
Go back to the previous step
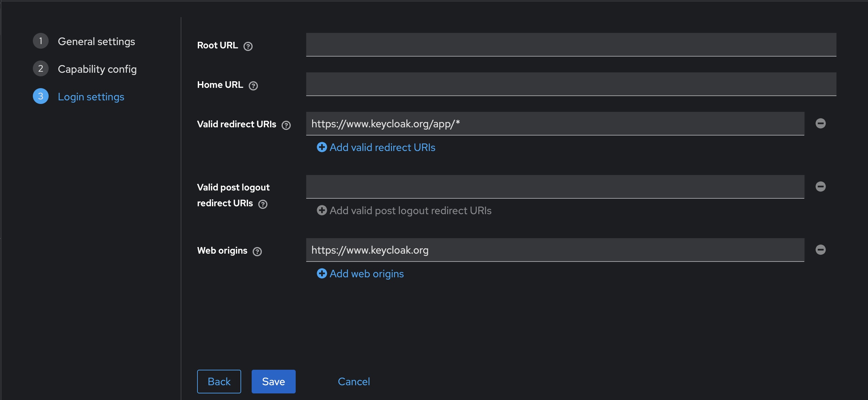point(219,382)
